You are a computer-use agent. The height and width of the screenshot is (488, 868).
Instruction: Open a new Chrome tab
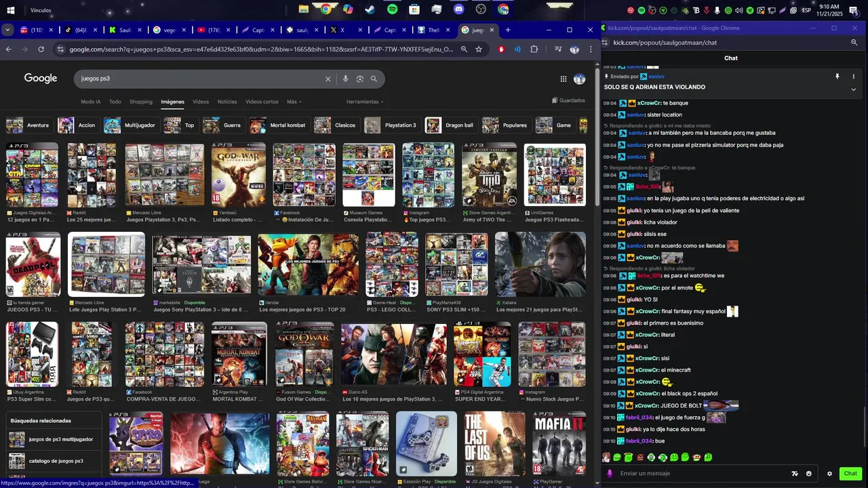[x=508, y=30]
